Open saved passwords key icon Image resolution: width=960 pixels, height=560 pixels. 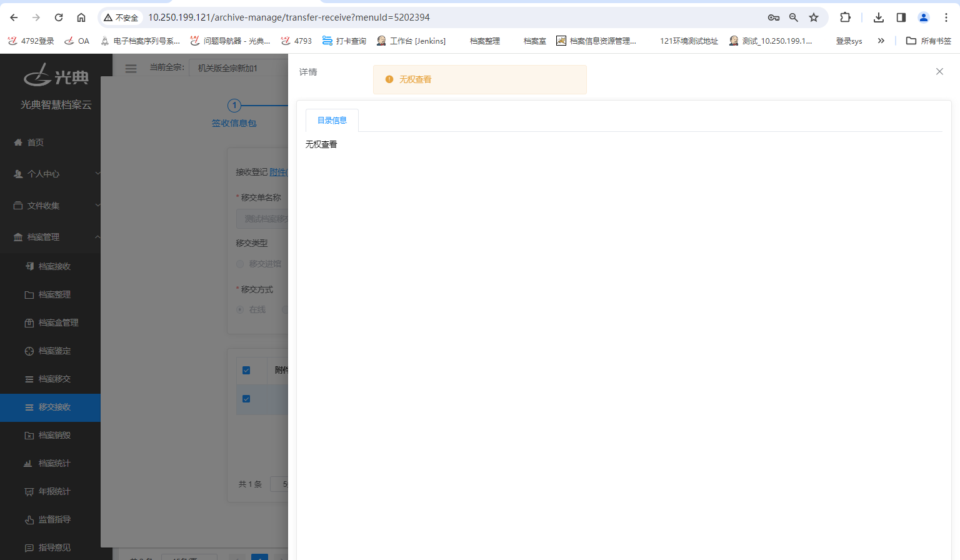pos(774,17)
